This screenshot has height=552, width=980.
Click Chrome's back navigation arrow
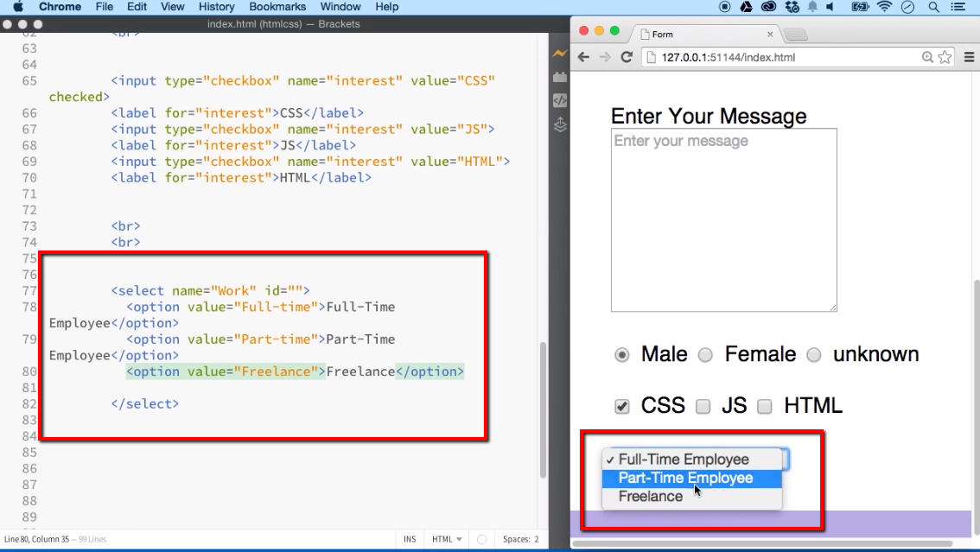click(x=583, y=57)
